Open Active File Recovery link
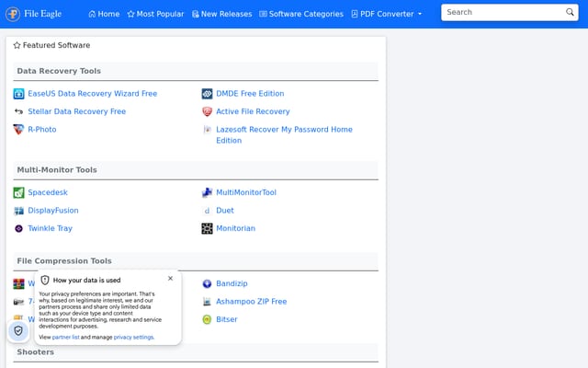 pos(253,111)
